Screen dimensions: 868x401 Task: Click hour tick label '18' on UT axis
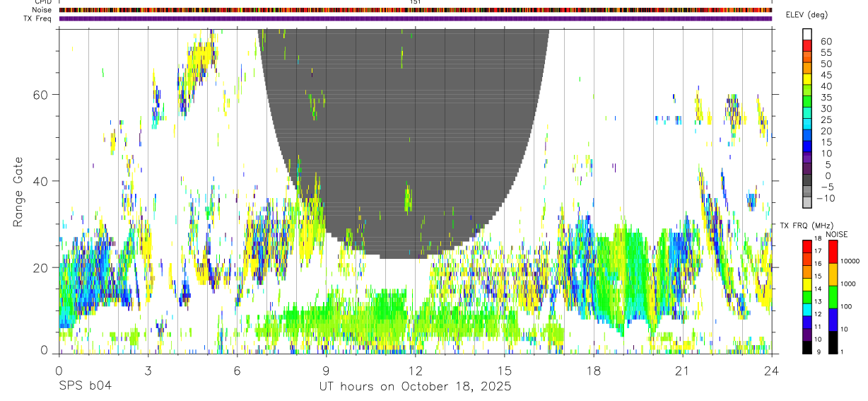pyautogui.click(x=594, y=370)
